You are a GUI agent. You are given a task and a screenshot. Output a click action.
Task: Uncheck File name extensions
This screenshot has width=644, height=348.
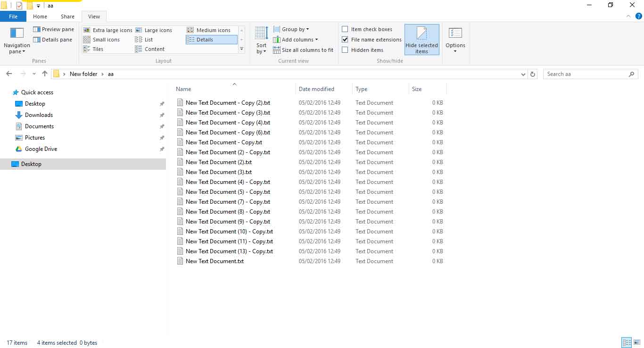coord(345,40)
